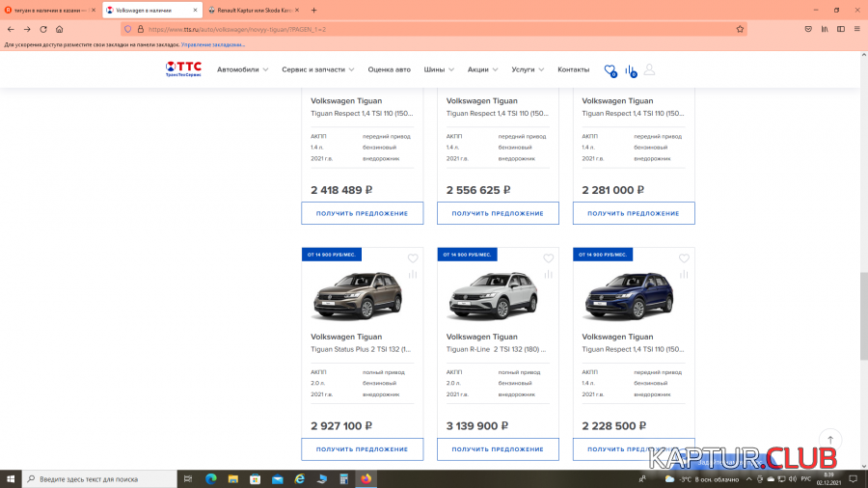Expand the Автомобили menu
This screenshot has width=868, height=488.
coord(242,69)
